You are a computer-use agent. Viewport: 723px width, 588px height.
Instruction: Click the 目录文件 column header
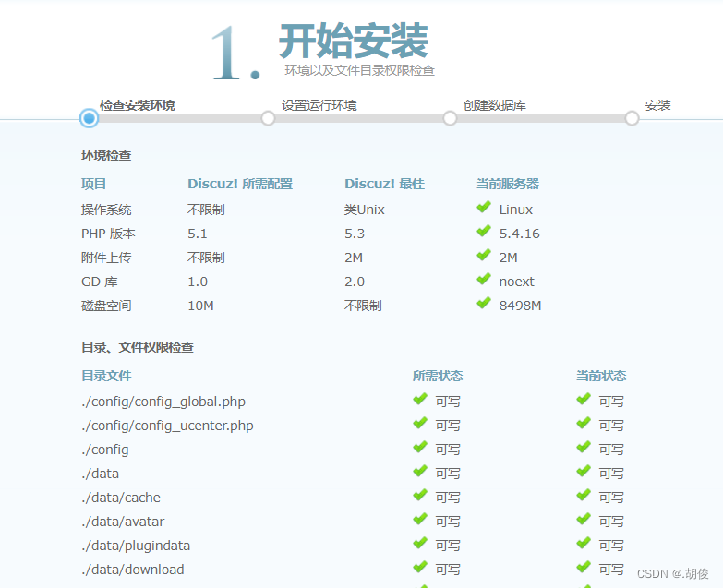[x=106, y=376]
